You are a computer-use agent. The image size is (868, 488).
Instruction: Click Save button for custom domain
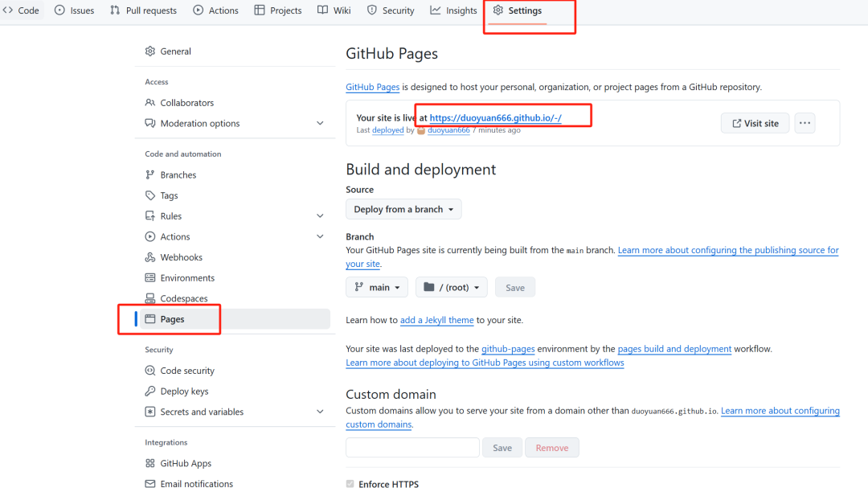502,448
